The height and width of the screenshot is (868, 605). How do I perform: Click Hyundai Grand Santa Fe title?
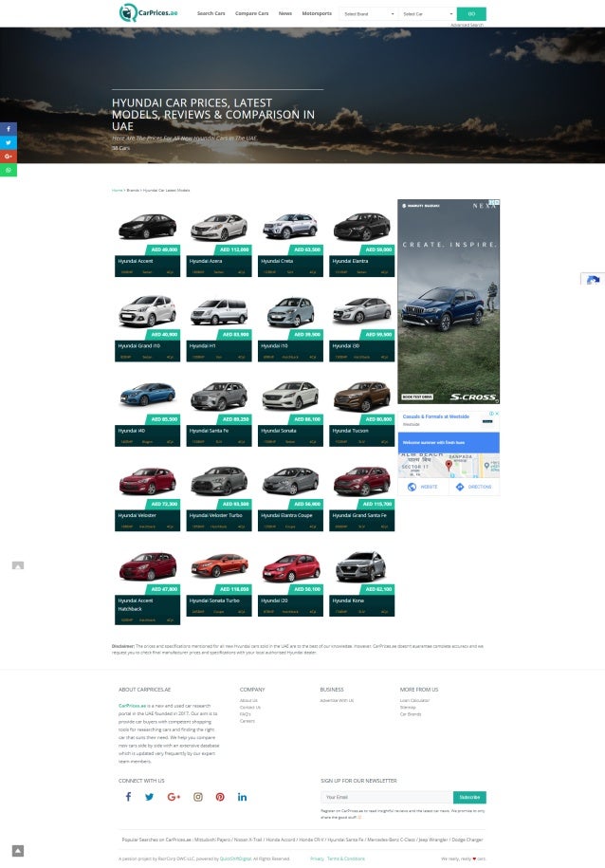pyautogui.click(x=359, y=515)
